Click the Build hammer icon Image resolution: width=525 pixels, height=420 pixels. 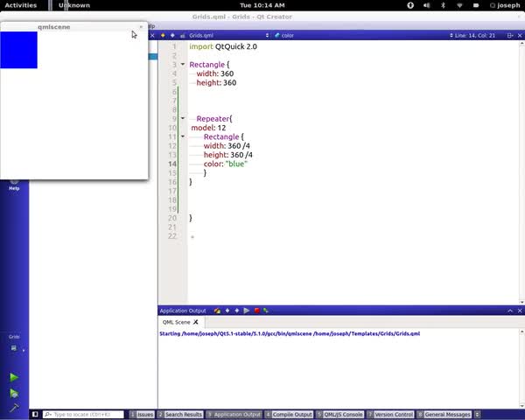pos(14,408)
